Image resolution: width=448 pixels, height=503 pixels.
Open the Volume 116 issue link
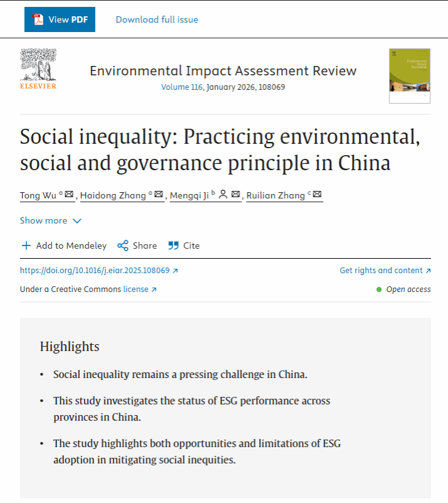[x=182, y=87]
